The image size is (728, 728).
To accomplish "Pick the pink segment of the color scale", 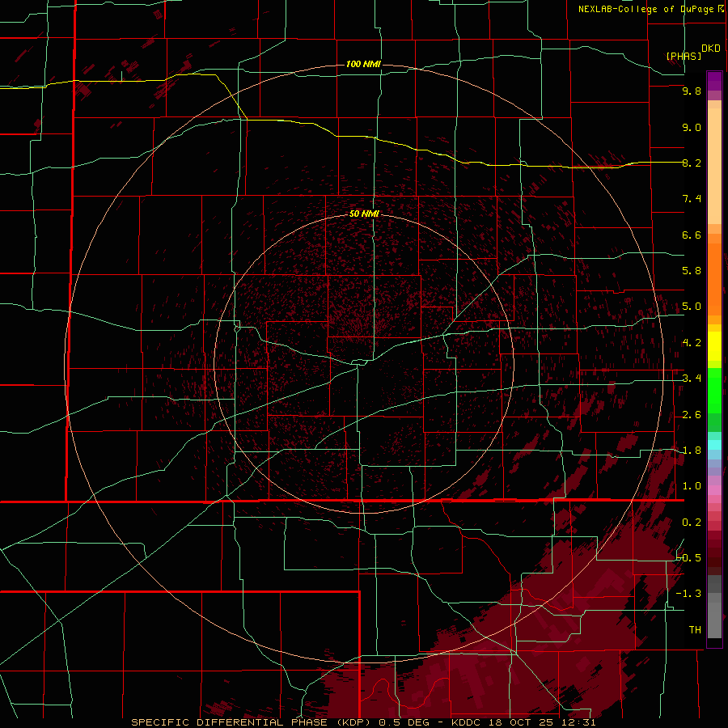I will coord(714,490).
